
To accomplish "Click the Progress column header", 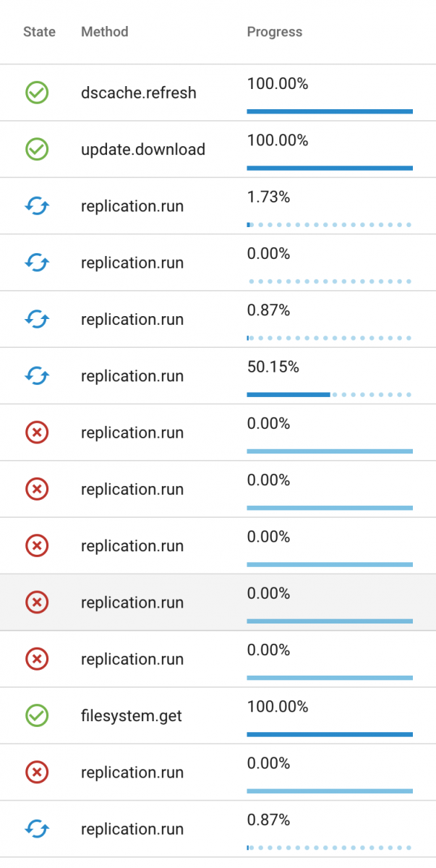I will (275, 32).
